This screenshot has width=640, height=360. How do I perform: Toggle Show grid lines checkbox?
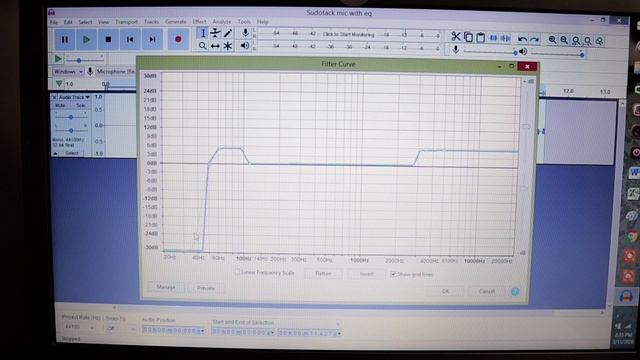(x=393, y=274)
